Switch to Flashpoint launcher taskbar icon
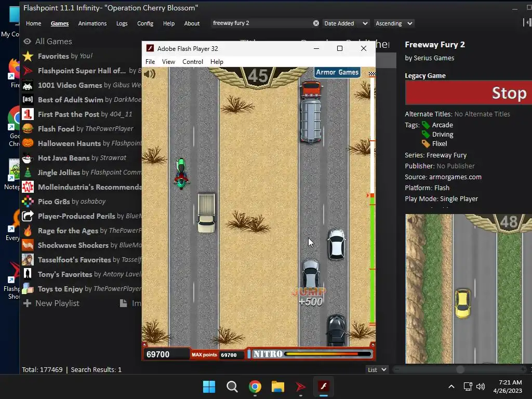This screenshot has height=399, width=532. click(x=300, y=387)
